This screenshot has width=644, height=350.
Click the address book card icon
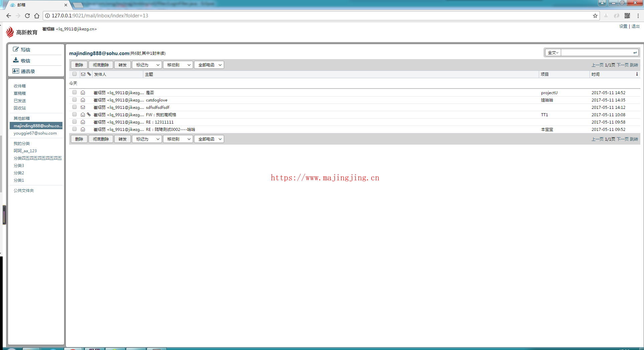(16, 71)
